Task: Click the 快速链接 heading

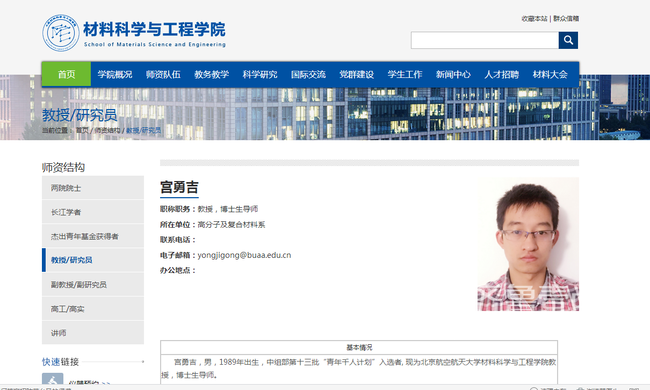Action: tap(60, 362)
